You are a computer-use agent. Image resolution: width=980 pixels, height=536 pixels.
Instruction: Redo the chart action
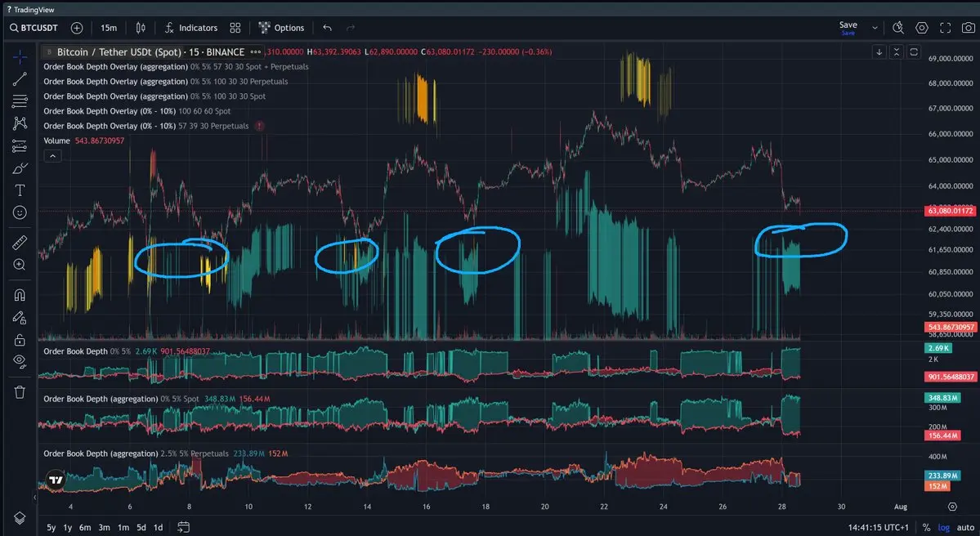(351, 28)
